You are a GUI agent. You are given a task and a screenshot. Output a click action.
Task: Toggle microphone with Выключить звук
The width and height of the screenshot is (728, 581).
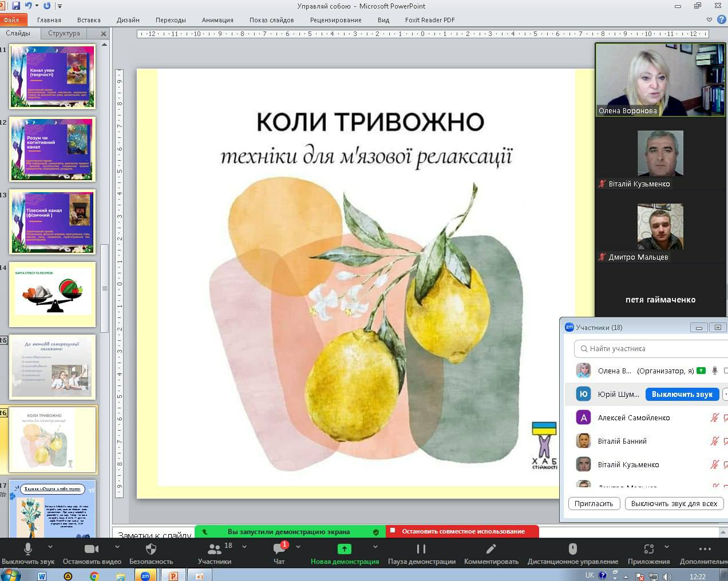[27, 549]
